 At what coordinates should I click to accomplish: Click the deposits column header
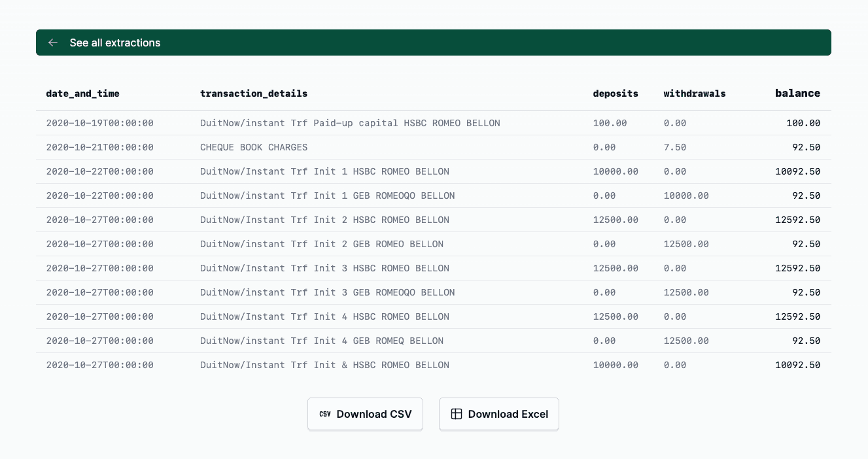tap(615, 93)
